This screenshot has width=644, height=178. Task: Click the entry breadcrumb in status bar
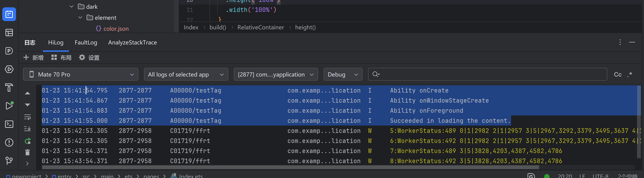62,176
